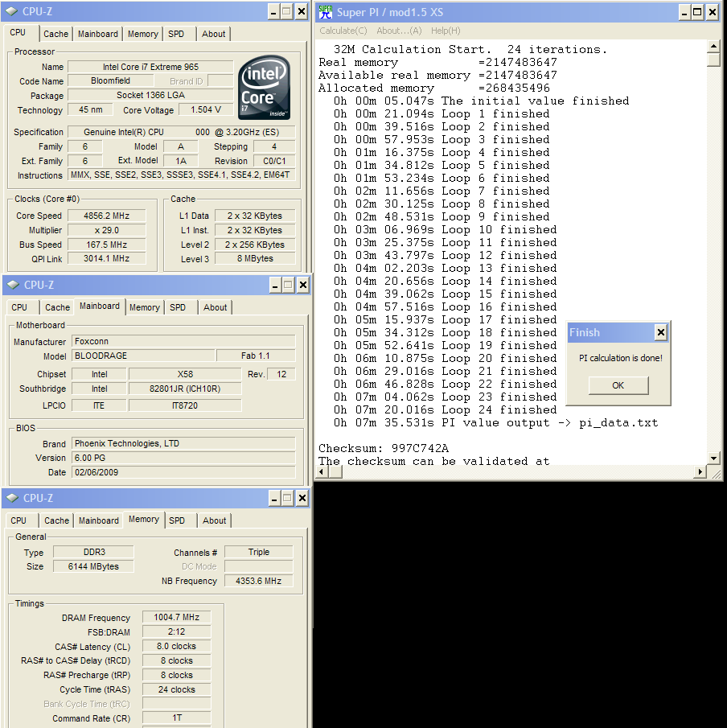The width and height of the screenshot is (727, 728).
Task: Click the motherboard model field BLOODRAGE
Action: [144, 356]
